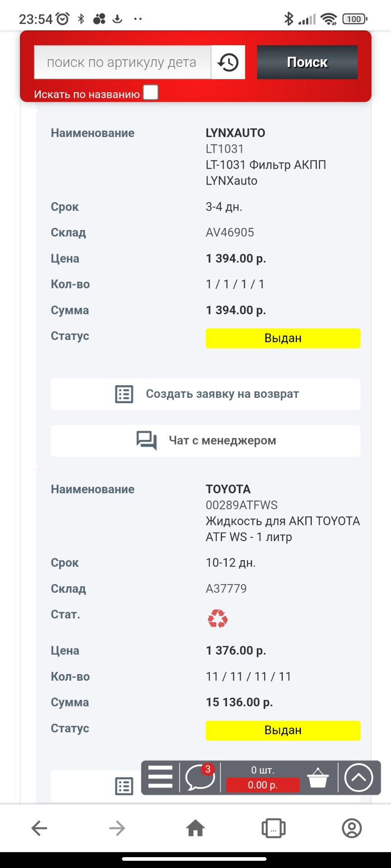Tap the list icon under Toyota order
391x868 pixels.
click(x=124, y=786)
